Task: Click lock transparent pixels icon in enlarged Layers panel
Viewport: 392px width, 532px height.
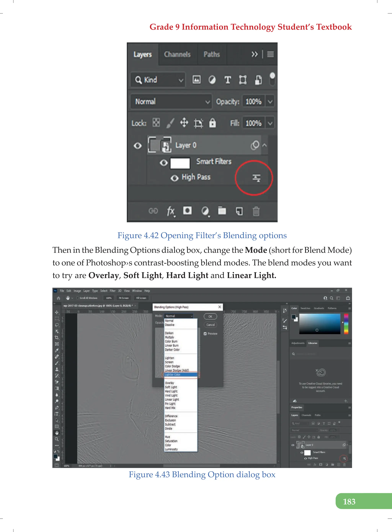Action: click(156, 123)
